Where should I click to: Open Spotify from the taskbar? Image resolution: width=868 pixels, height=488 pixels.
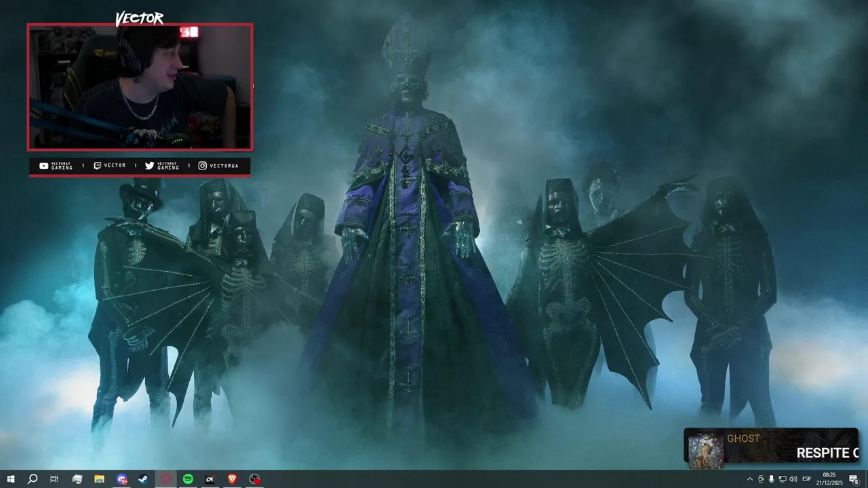(189, 479)
